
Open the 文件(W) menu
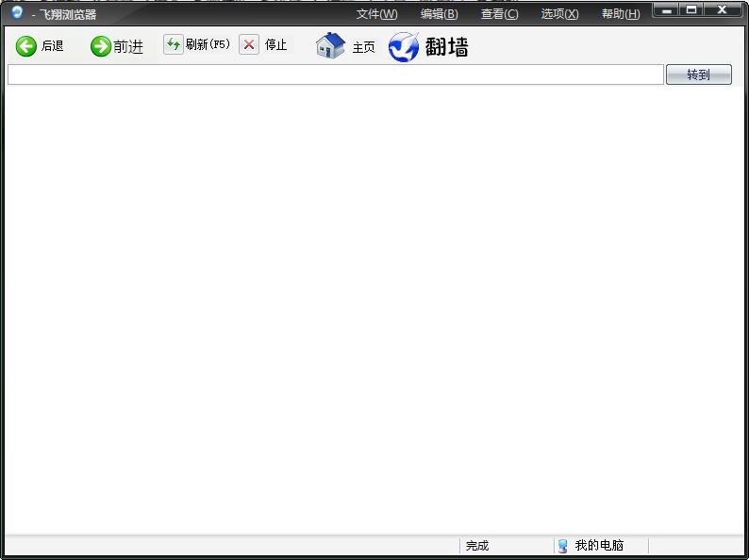pyautogui.click(x=376, y=14)
